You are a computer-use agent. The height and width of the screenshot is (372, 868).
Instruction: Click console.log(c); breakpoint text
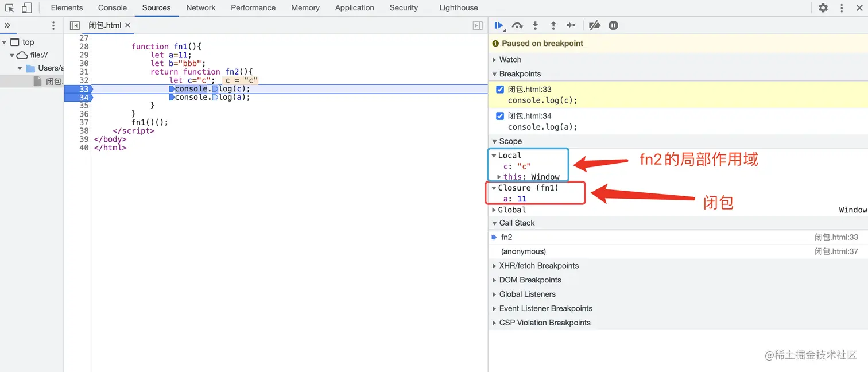[x=542, y=100]
